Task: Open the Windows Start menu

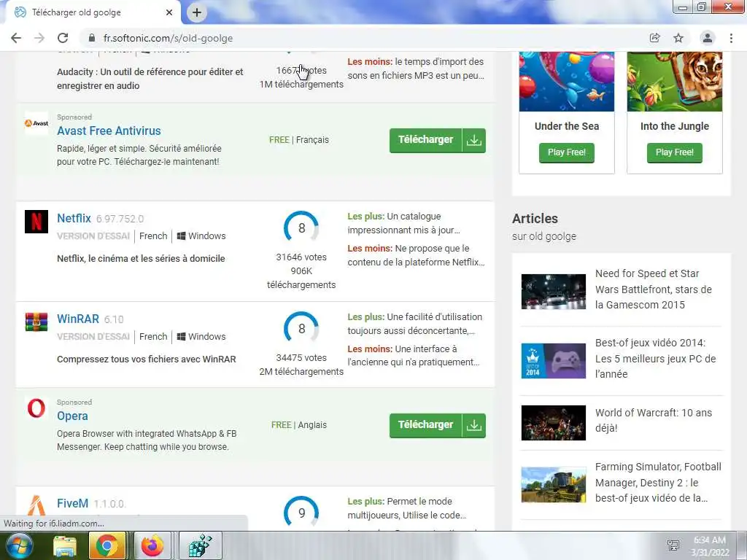Action: coord(18,545)
